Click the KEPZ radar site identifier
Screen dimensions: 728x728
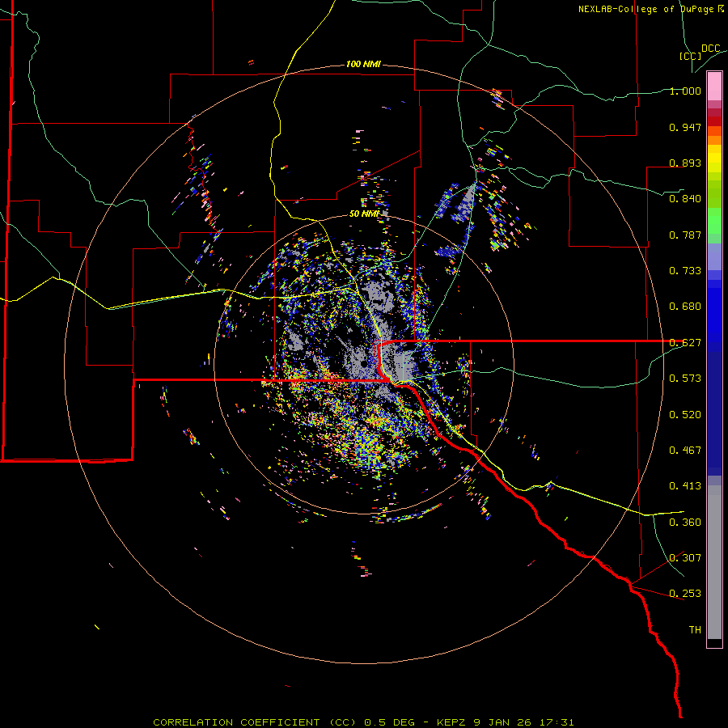452,722
